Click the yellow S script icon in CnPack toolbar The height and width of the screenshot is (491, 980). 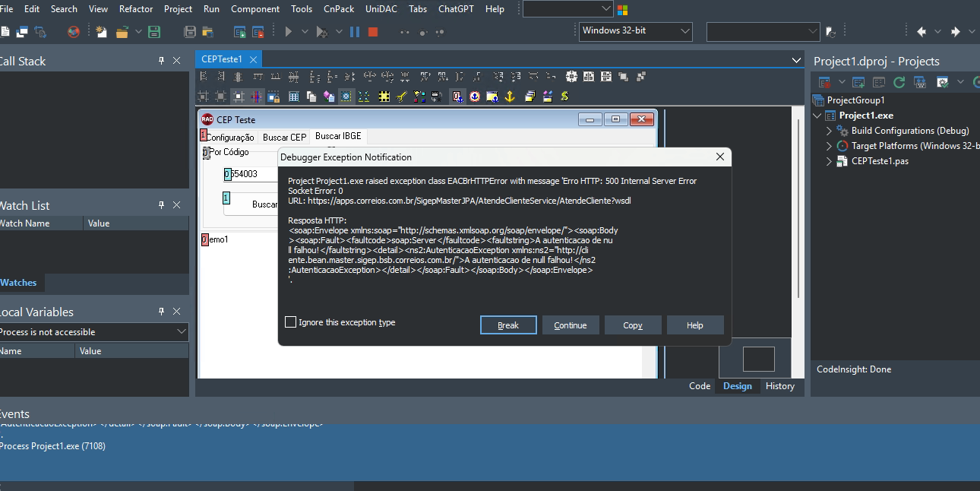[564, 97]
